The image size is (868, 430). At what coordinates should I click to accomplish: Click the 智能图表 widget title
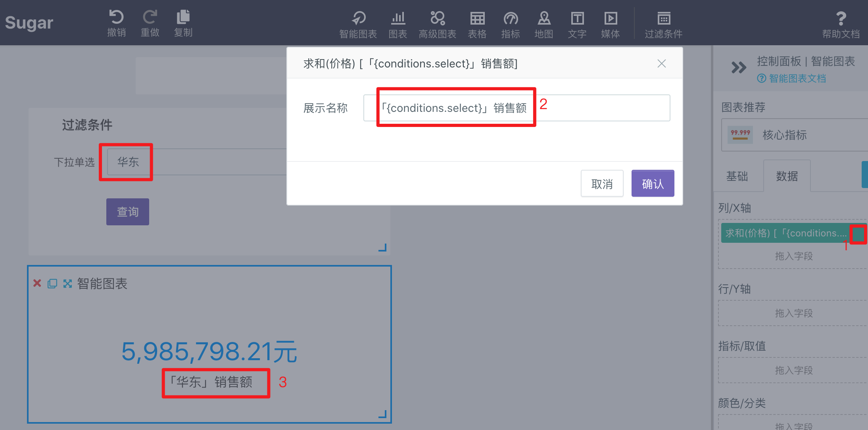102,284
